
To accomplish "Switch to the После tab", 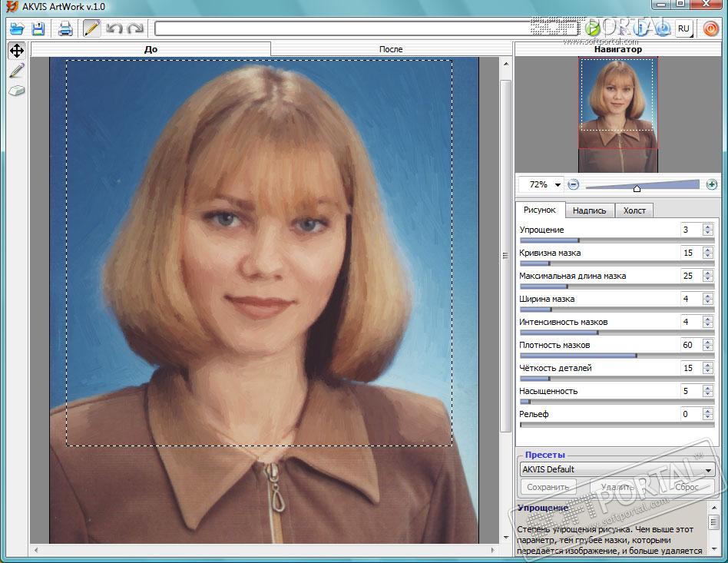I will 391,49.
